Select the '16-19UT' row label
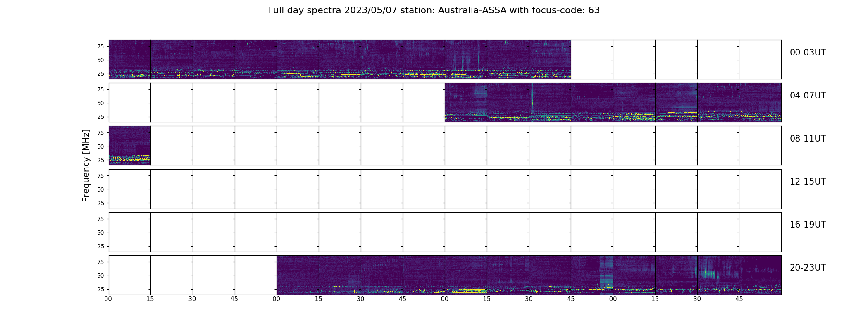This screenshot has height=331, width=868. (808, 225)
